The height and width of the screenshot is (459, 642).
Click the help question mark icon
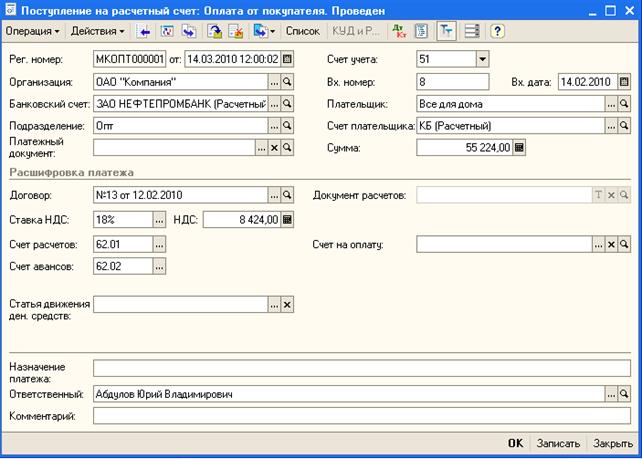pos(496,31)
